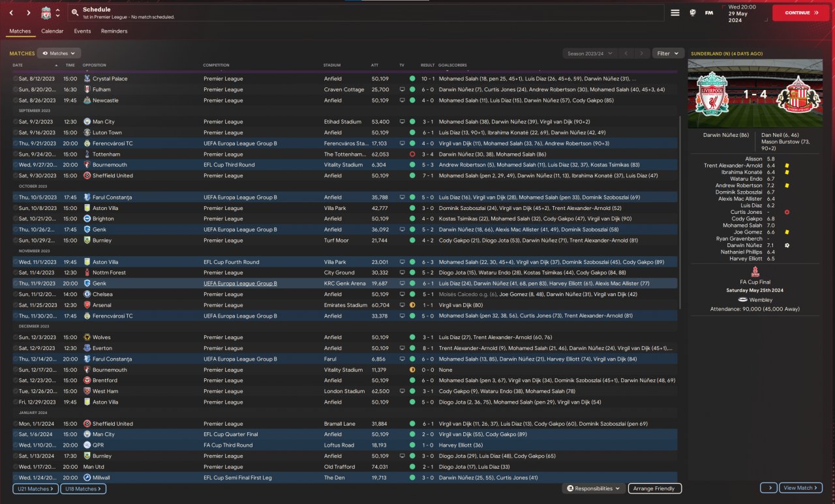Image resolution: width=835 pixels, height=504 pixels.
Task: Click the TV icon in the Newcastle row
Action: (402, 100)
